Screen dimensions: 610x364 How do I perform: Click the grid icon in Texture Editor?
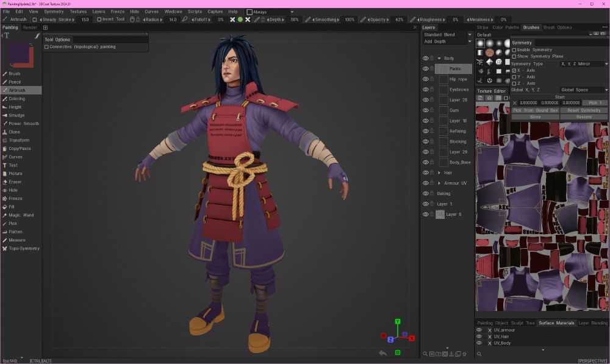coord(498,98)
